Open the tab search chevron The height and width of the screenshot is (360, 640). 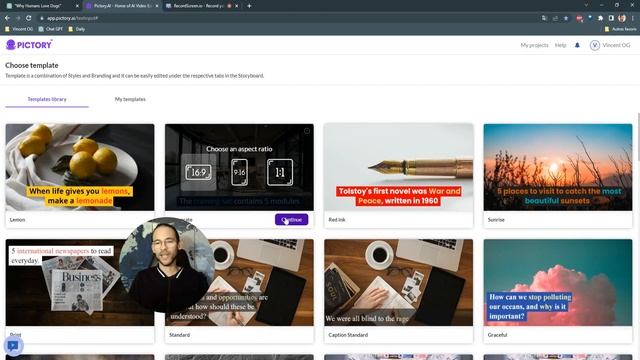click(x=586, y=6)
